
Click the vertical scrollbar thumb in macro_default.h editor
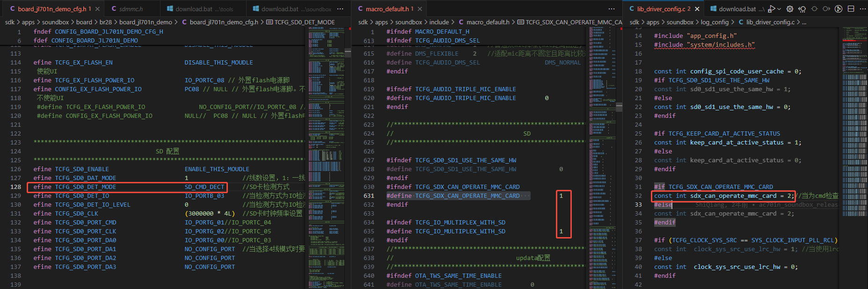(619, 107)
